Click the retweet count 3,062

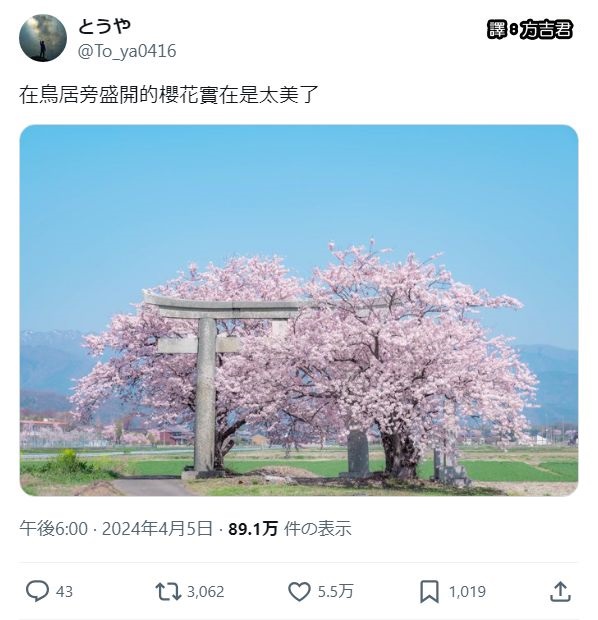click(205, 592)
